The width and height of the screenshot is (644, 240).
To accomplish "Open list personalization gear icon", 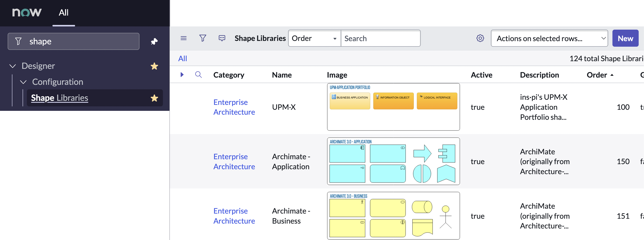I will pos(480,38).
